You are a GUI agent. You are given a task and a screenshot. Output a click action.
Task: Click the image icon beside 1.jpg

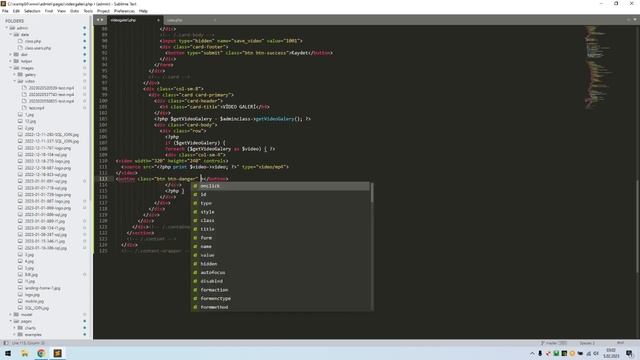[x=20, y=115]
